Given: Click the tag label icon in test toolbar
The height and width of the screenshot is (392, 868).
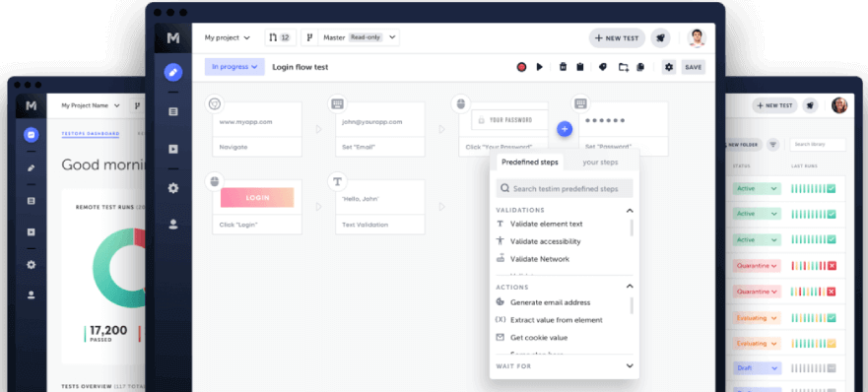Looking at the screenshot, I should click(x=603, y=67).
